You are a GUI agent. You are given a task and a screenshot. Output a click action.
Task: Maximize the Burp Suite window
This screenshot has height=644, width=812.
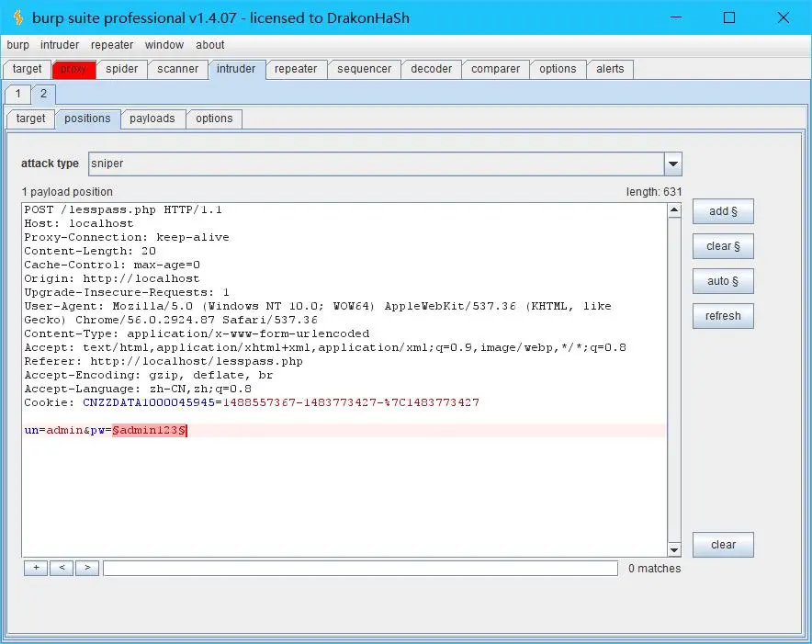729,17
